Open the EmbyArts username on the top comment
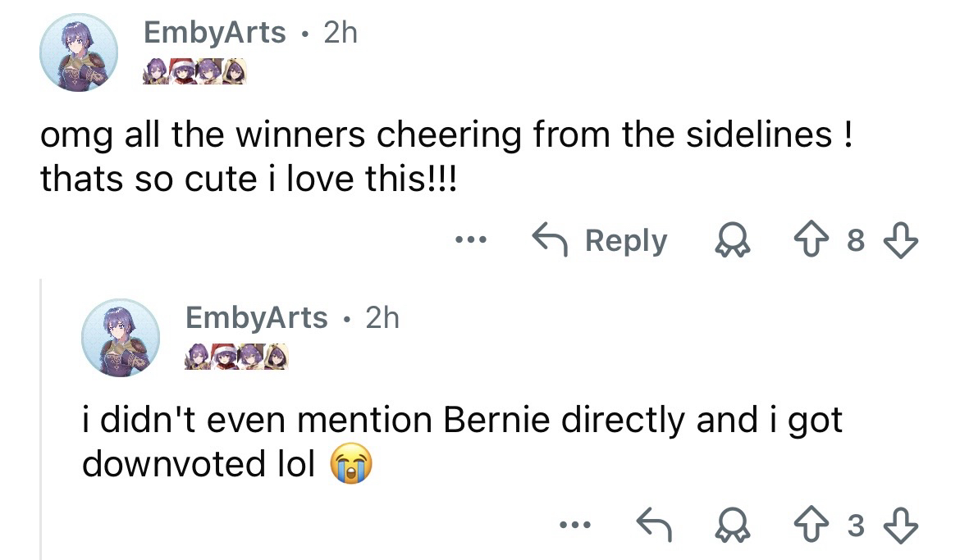Screen dimensions: 960x560 tap(215, 33)
